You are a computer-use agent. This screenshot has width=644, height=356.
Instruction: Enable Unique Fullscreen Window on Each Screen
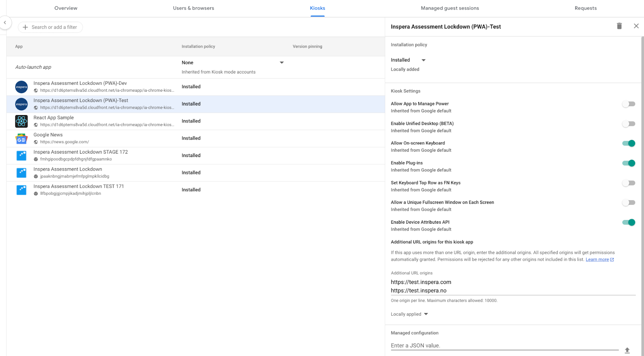pos(629,203)
